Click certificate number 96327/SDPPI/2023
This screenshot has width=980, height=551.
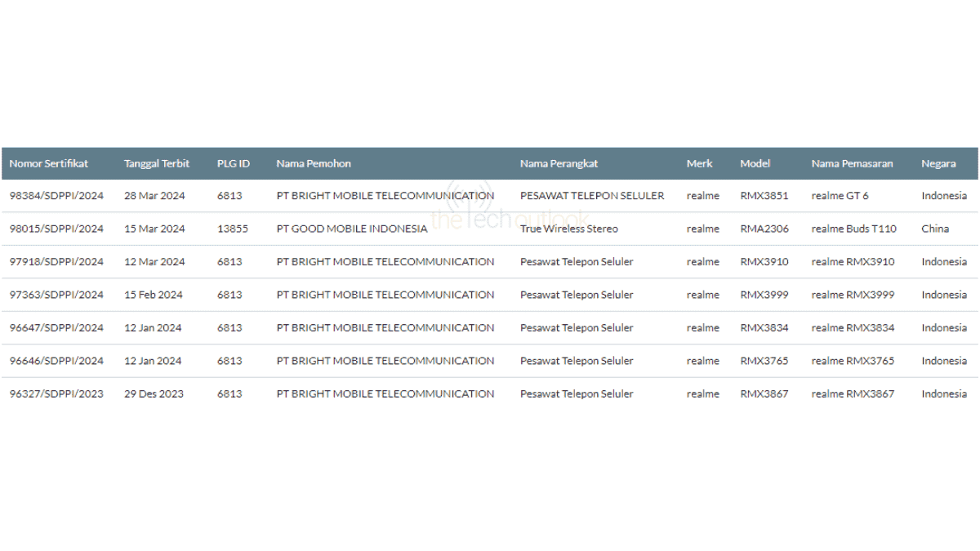pos(56,393)
